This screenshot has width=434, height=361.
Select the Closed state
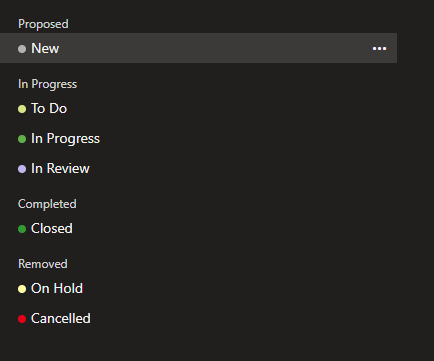click(x=52, y=228)
